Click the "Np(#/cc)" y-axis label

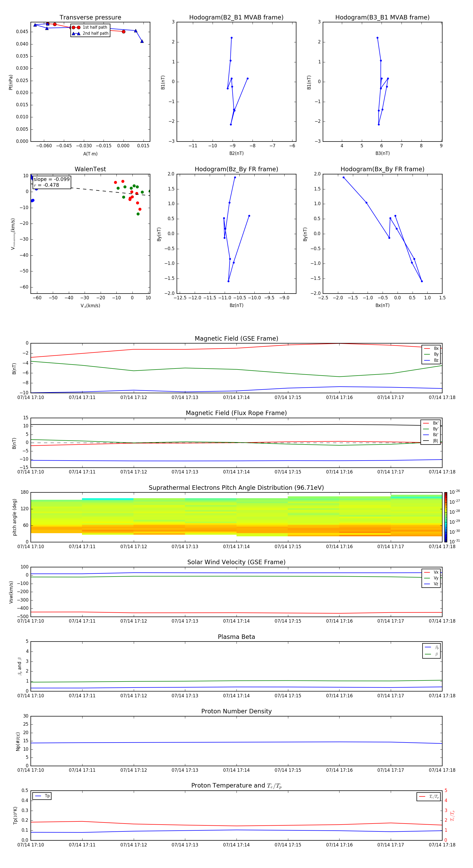point(18,741)
